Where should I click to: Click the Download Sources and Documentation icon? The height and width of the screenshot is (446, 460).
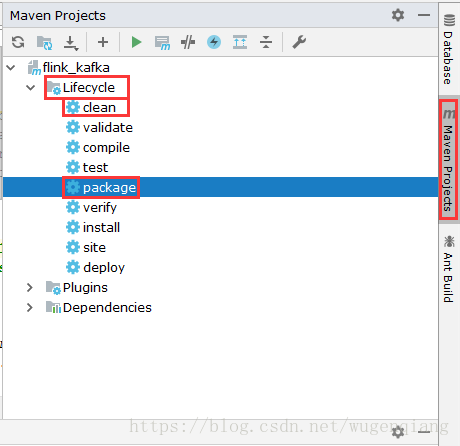pyautogui.click(x=71, y=43)
